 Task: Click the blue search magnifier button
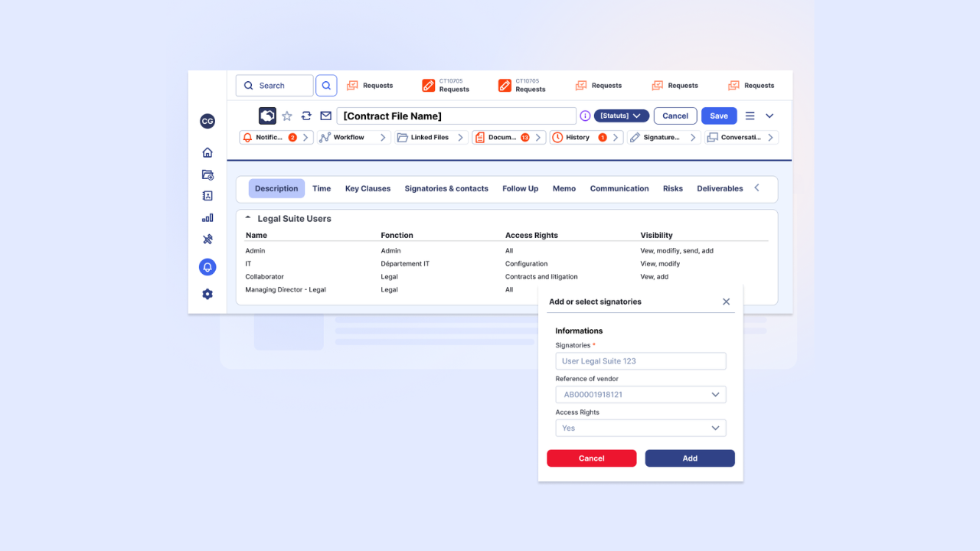[326, 86]
